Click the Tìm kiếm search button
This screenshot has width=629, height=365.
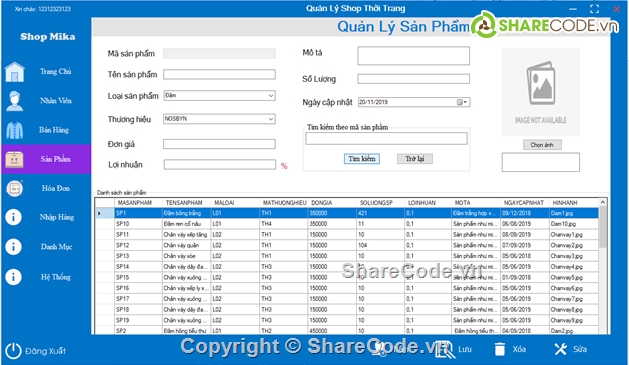click(361, 159)
